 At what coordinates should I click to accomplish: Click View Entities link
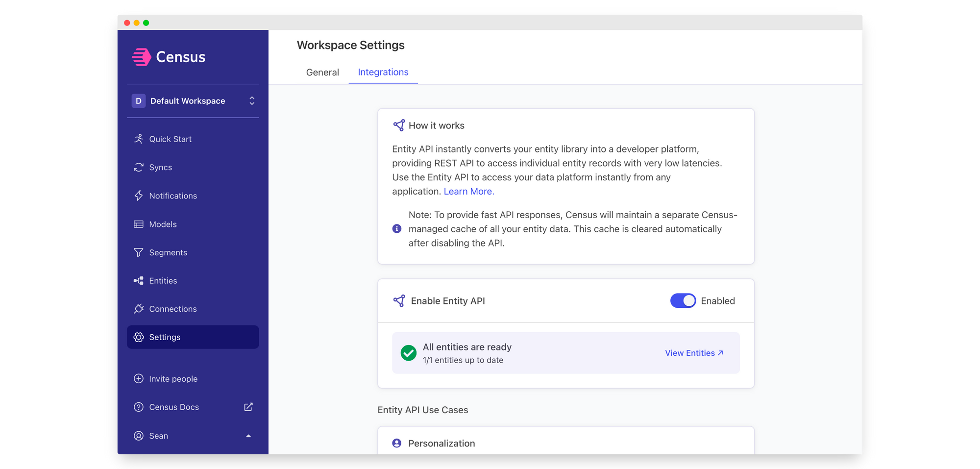(694, 353)
